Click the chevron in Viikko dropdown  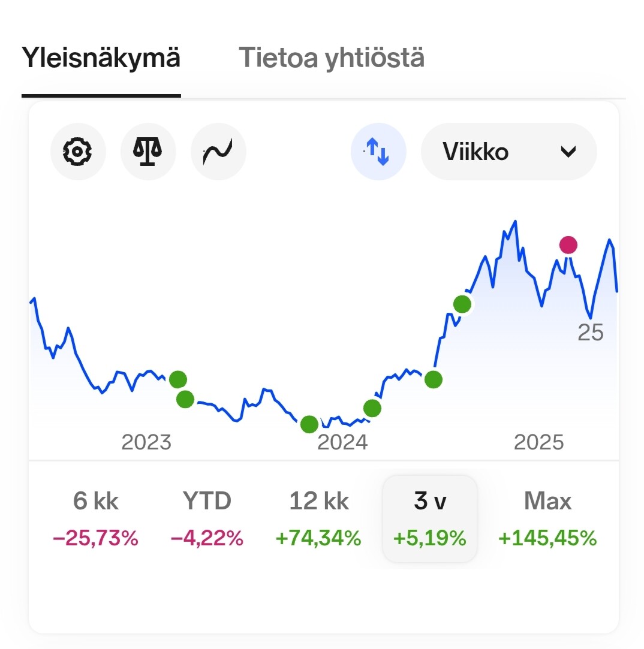click(x=568, y=152)
